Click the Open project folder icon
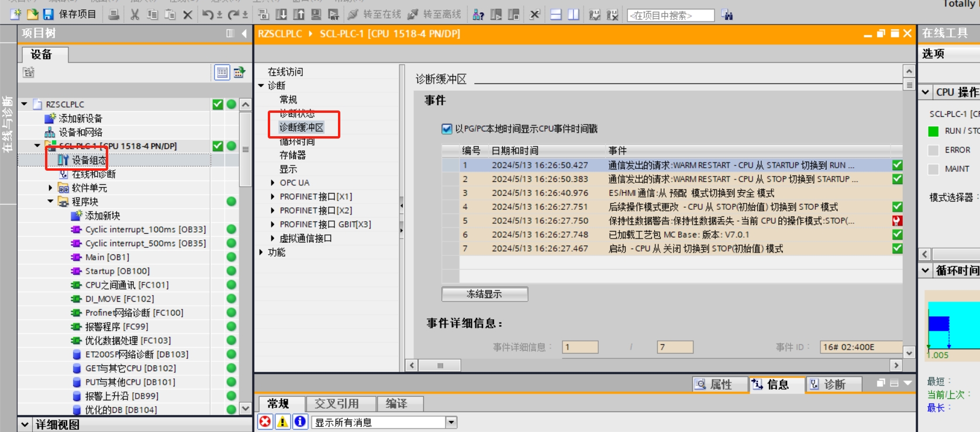Image resolution: width=980 pixels, height=432 pixels. (x=33, y=14)
